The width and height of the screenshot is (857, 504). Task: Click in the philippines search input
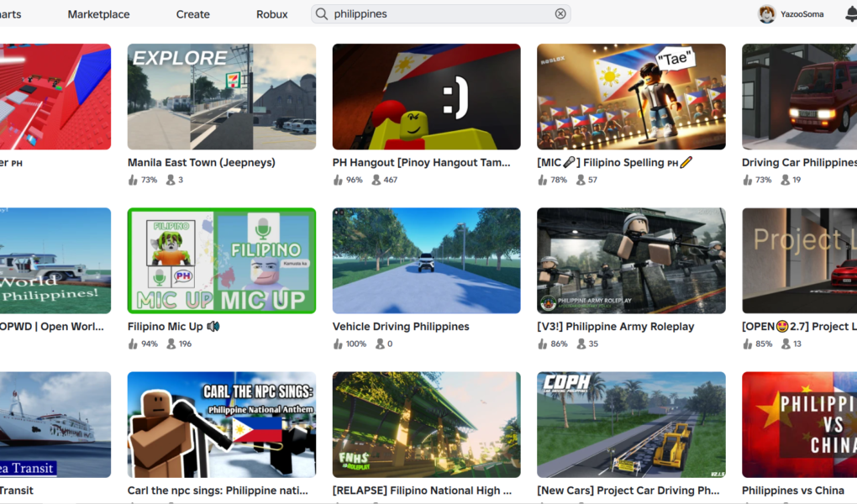[437, 14]
